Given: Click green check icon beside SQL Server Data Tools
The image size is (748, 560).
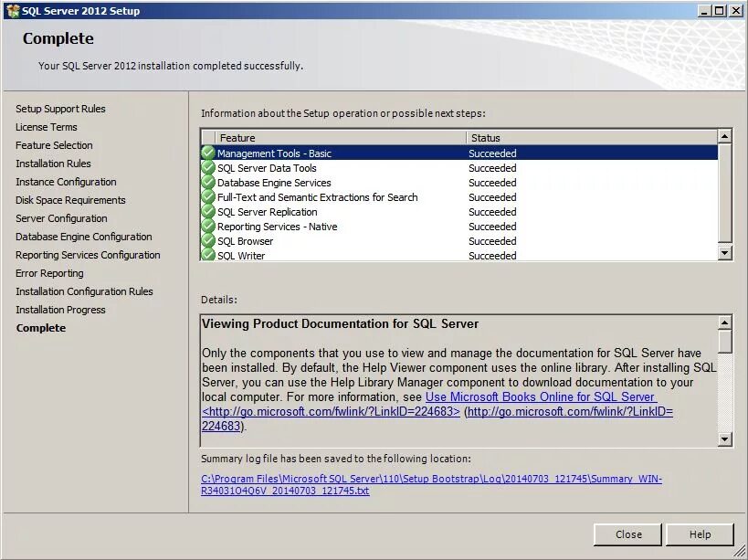Looking at the screenshot, I should 208,167.
